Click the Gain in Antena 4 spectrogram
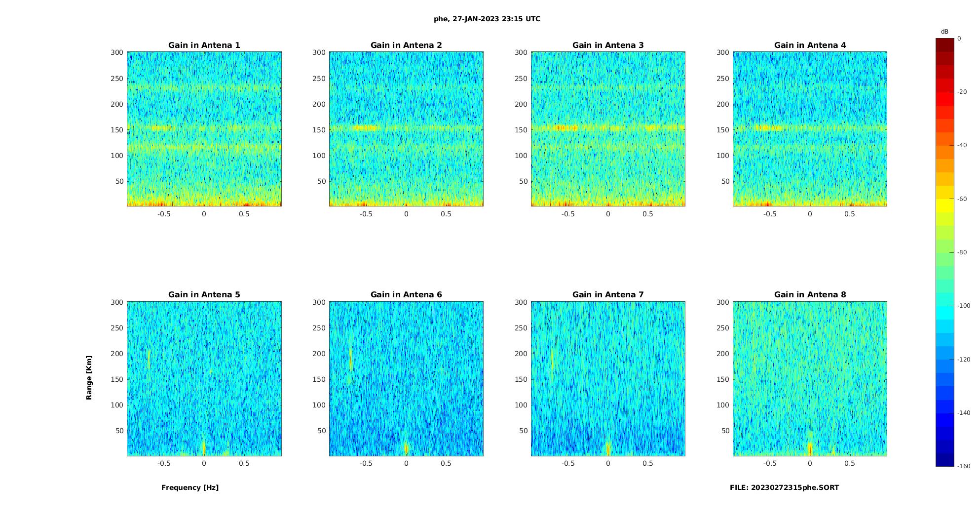This screenshot has width=980, height=525. pyautogui.click(x=810, y=129)
